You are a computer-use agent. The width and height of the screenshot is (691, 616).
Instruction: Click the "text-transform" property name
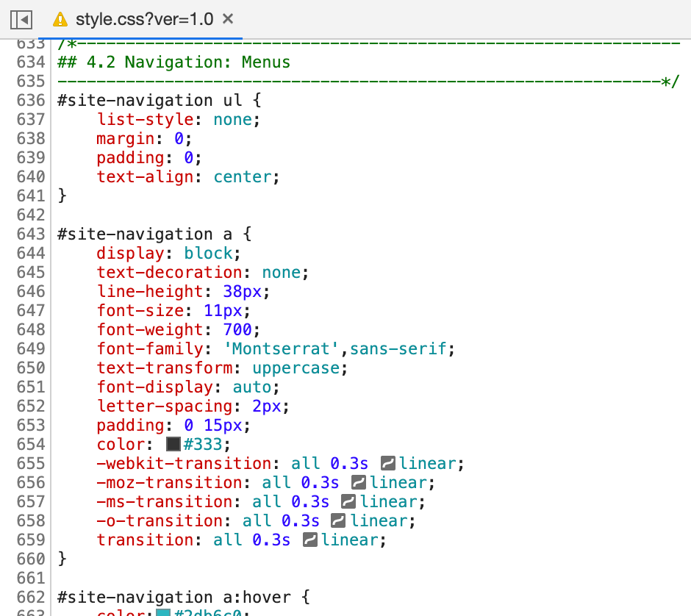pyautogui.click(x=165, y=368)
